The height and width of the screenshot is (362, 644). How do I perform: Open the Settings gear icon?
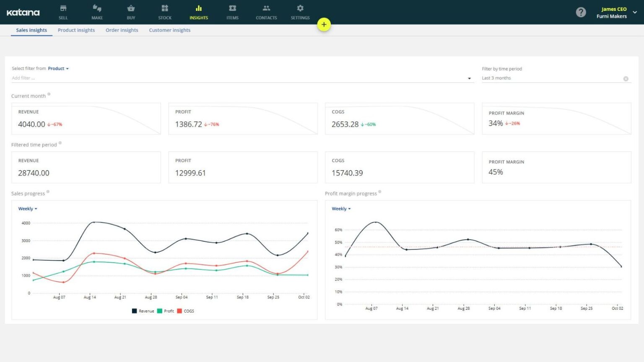point(300,8)
